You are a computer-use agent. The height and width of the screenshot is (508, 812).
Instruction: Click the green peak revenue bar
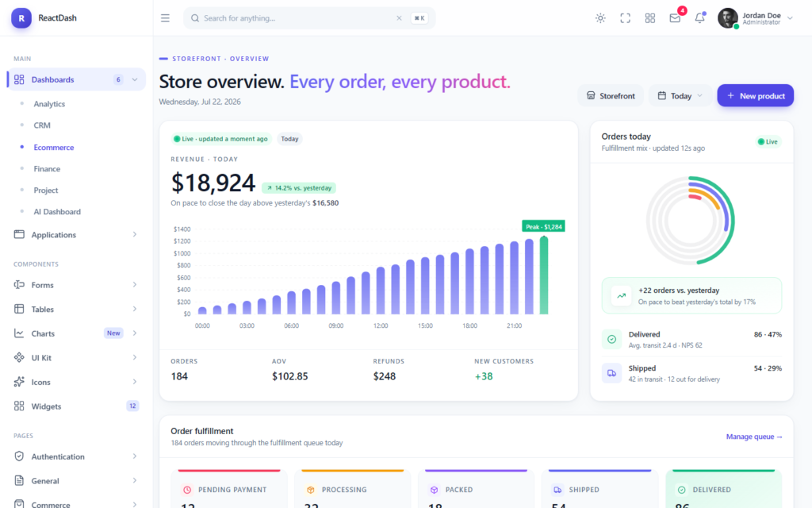(x=544, y=275)
